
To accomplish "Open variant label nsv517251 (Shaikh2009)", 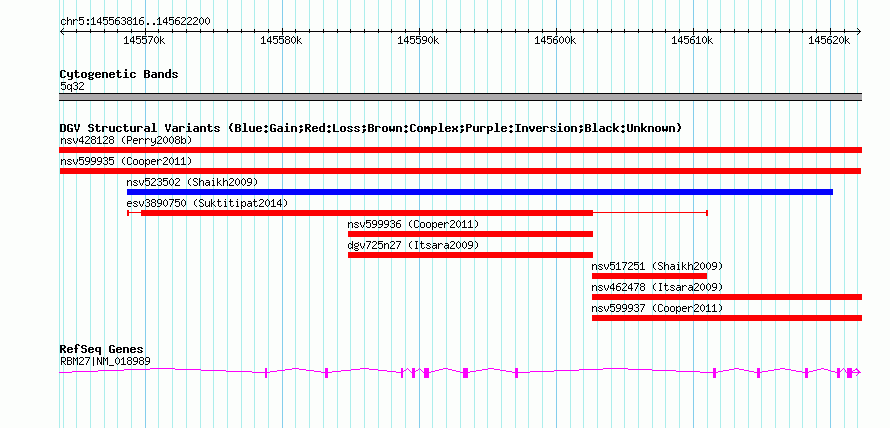I will point(657,266).
